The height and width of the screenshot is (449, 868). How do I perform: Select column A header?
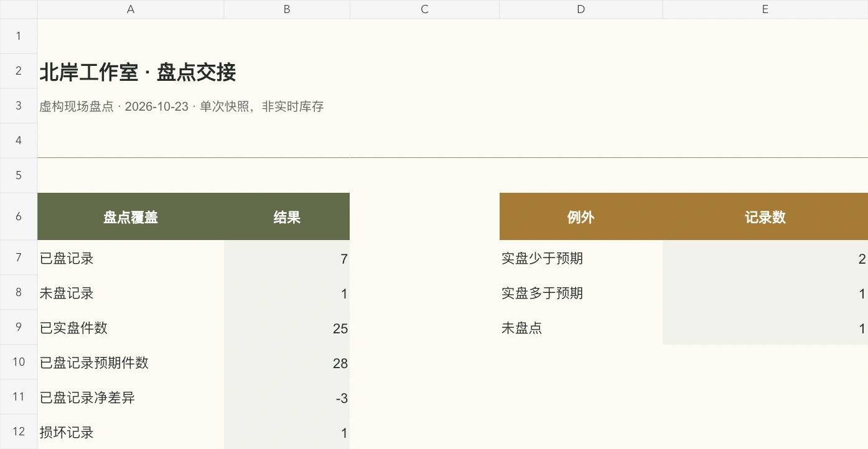click(x=131, y=9)
